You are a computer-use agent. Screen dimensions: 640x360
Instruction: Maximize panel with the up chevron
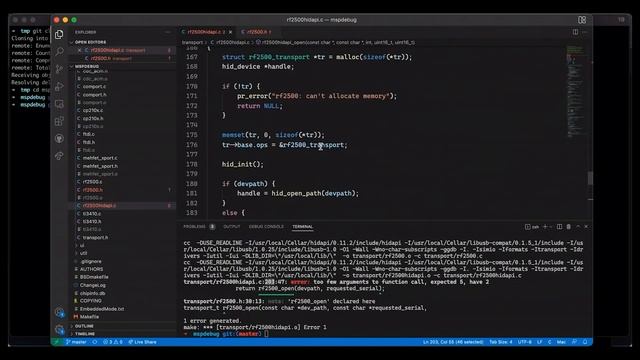pos(578,227)
